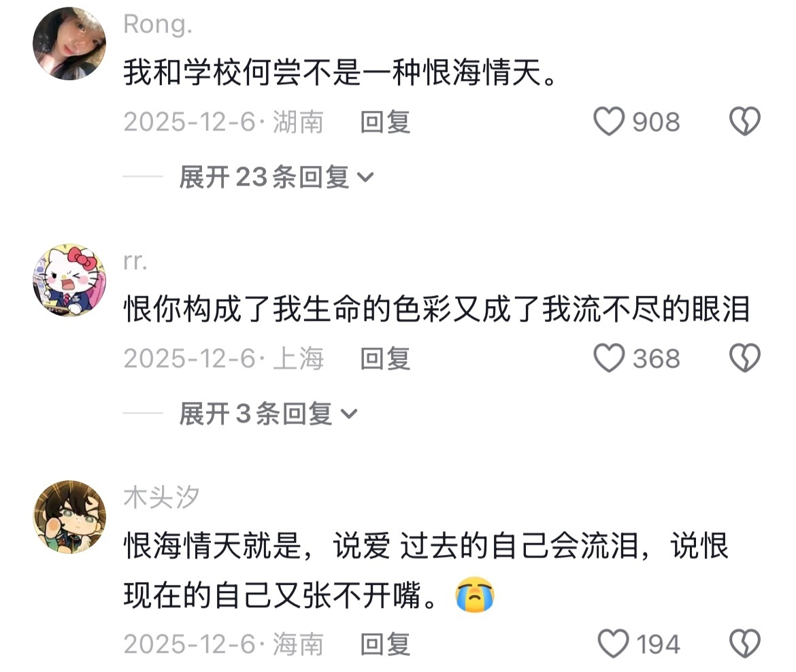Open rr.'s Hello Kitty avatar
Viewport: 796px width, 672px height.
click(69, 280)
